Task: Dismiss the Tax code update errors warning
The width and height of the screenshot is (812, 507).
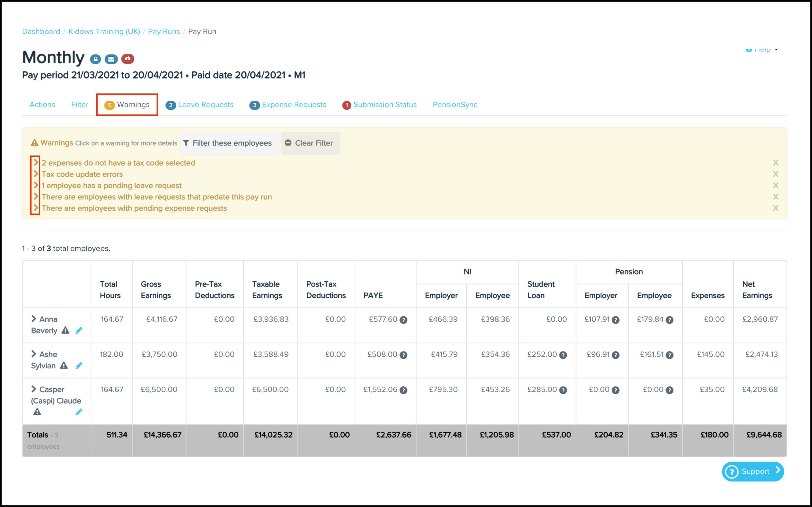Action: 775,174
